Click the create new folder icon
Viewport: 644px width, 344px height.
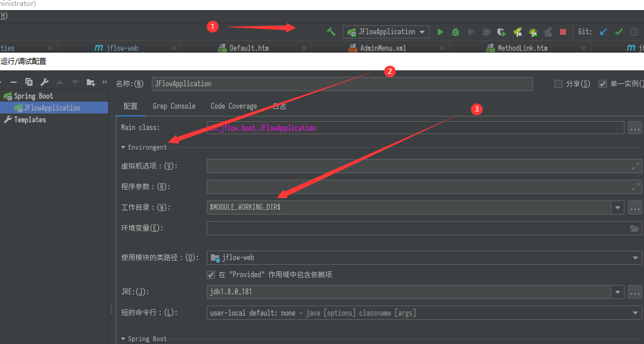tap(91, 82)
